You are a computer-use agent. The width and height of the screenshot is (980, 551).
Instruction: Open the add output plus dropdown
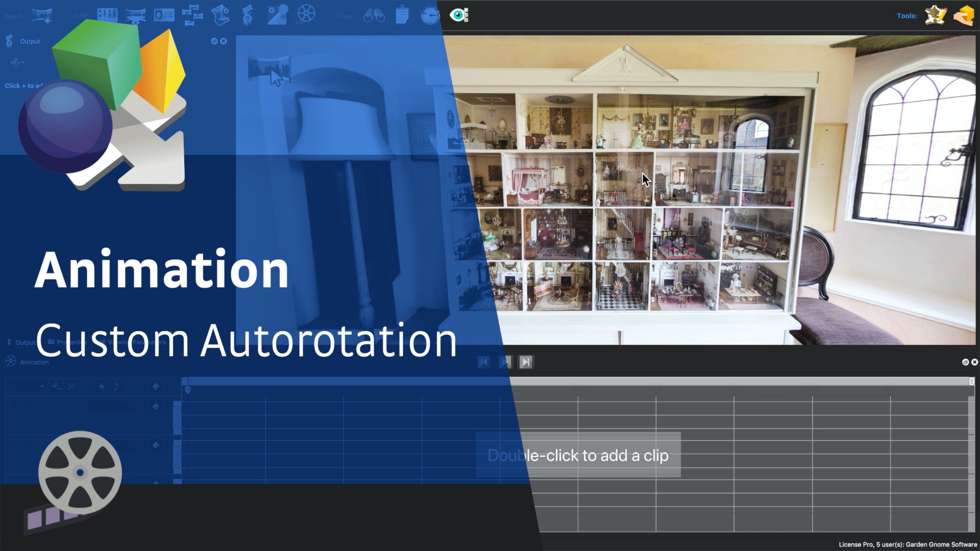17,62
